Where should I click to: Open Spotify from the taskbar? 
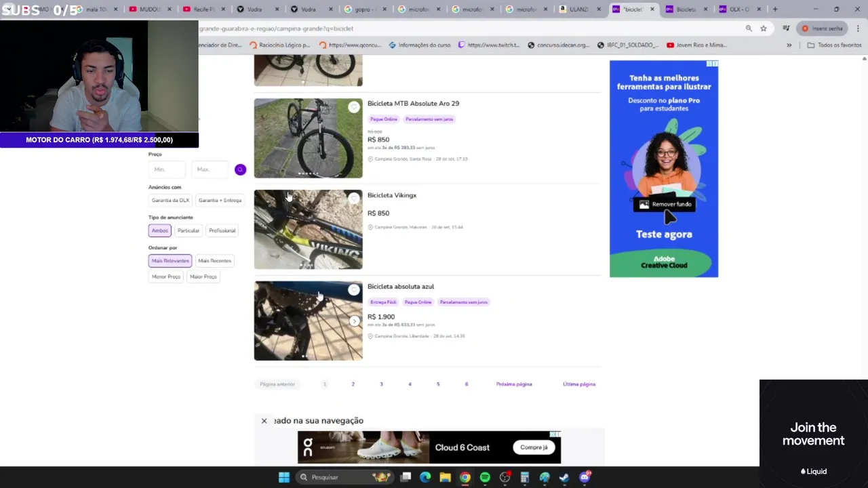(485, 477)
